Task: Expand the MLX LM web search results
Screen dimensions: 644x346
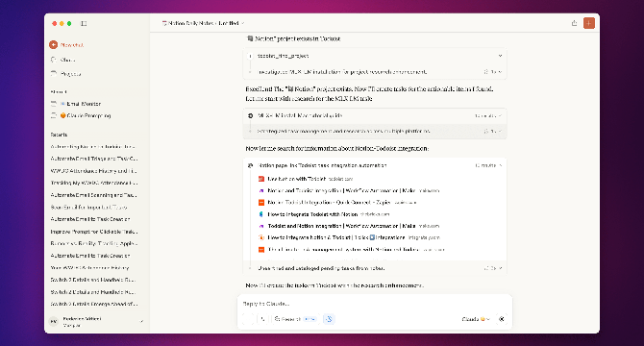Action: 375,115
